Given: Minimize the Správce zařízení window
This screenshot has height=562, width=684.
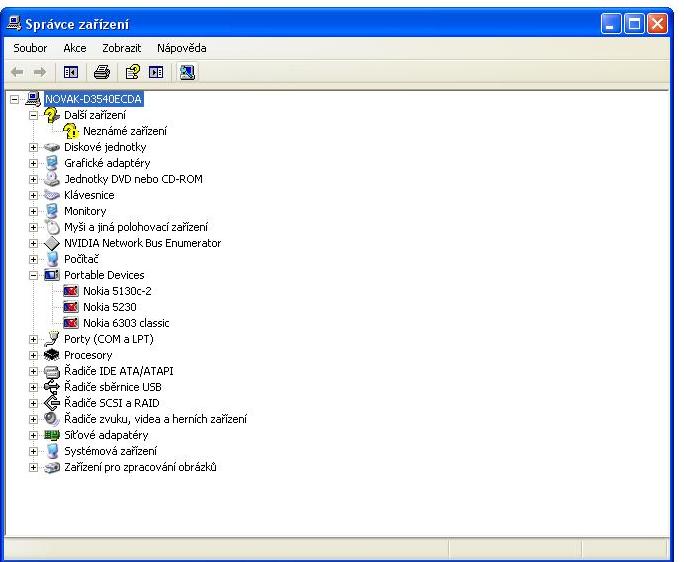Looking at the screenshot, I should 611,24.
